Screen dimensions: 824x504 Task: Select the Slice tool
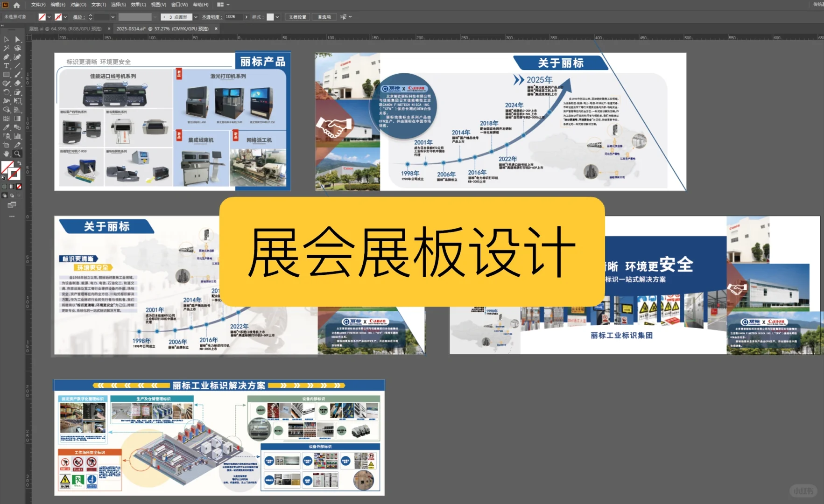[x=18, y=145]
